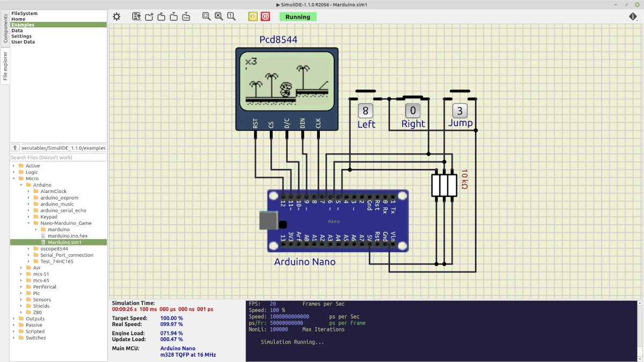
Task: Select Settings in the bookmarks list
Action: point(21,36)
